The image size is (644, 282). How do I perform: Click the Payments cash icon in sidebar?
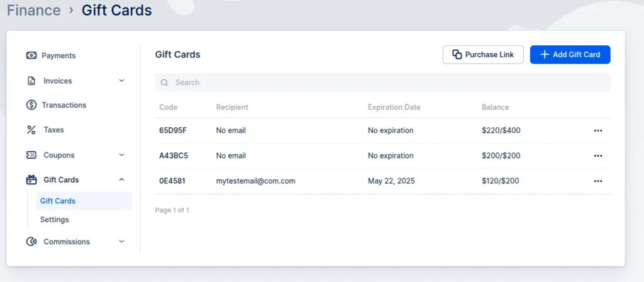pyautogui.click(x=31, y=55)
